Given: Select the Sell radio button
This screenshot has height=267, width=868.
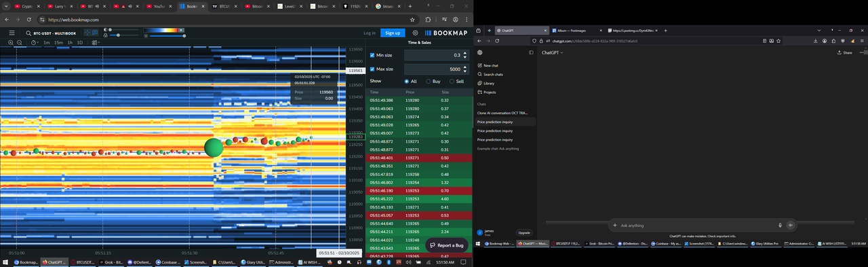Looking at the screenshot, I should (x=451, y=81).
